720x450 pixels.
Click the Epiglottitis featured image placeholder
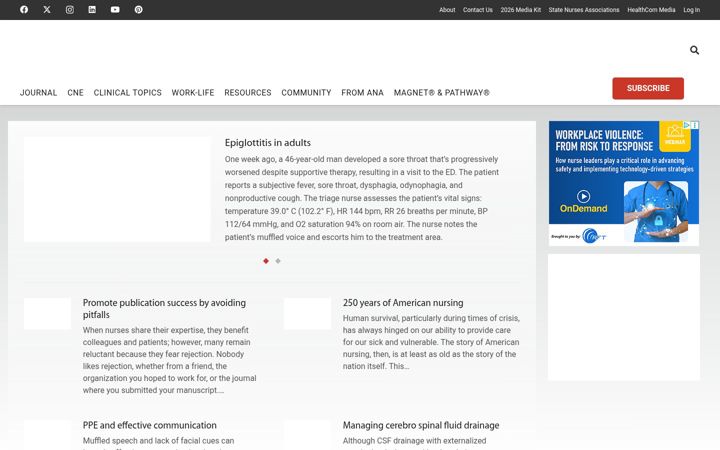(117, 189)
